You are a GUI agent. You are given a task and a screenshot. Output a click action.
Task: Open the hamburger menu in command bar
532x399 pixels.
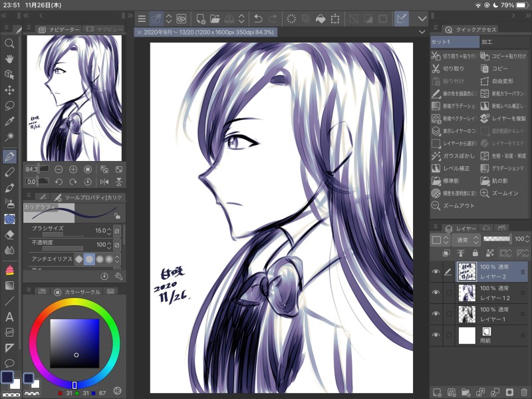coord(142,19)
